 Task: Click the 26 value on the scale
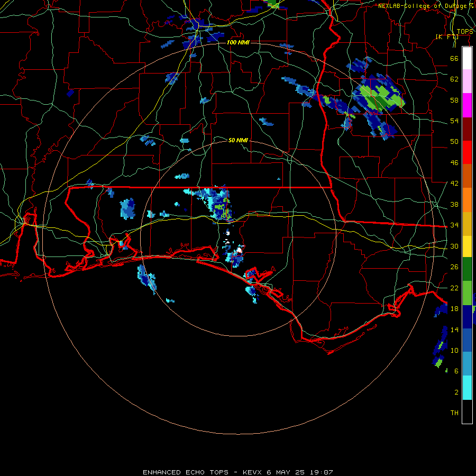(454, 267)
